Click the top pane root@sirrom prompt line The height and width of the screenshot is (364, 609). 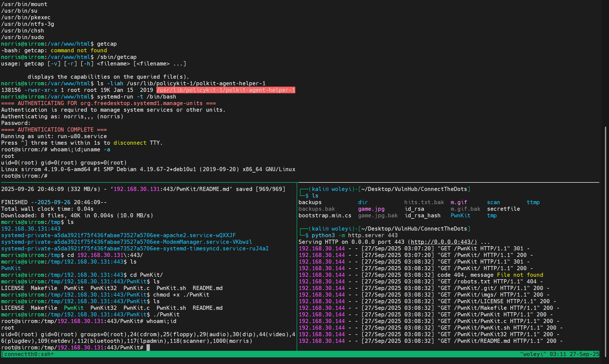25,176
